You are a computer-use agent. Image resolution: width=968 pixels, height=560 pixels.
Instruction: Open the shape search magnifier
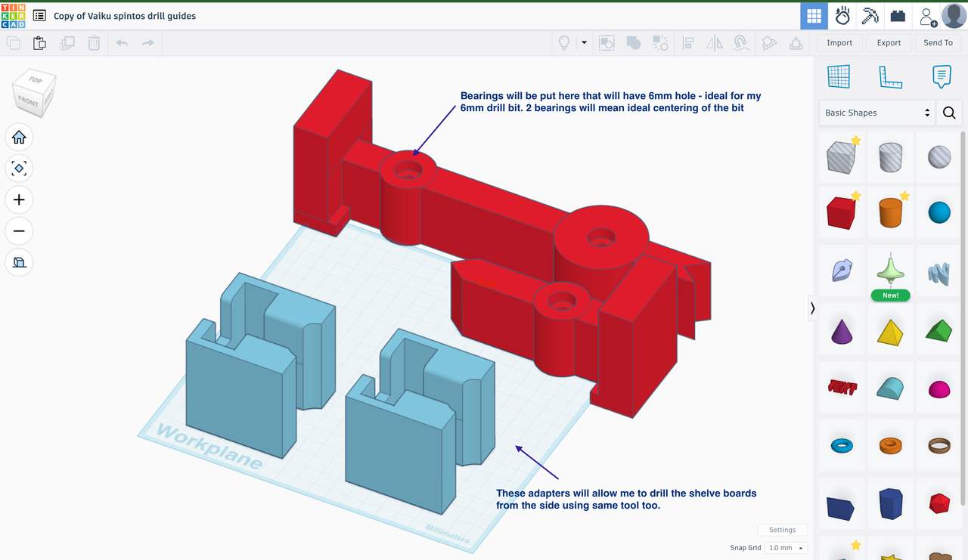[949, 112]
